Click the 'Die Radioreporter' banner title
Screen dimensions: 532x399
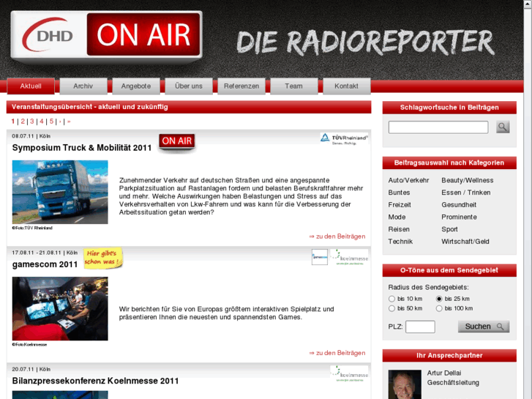tap(365, 42)
